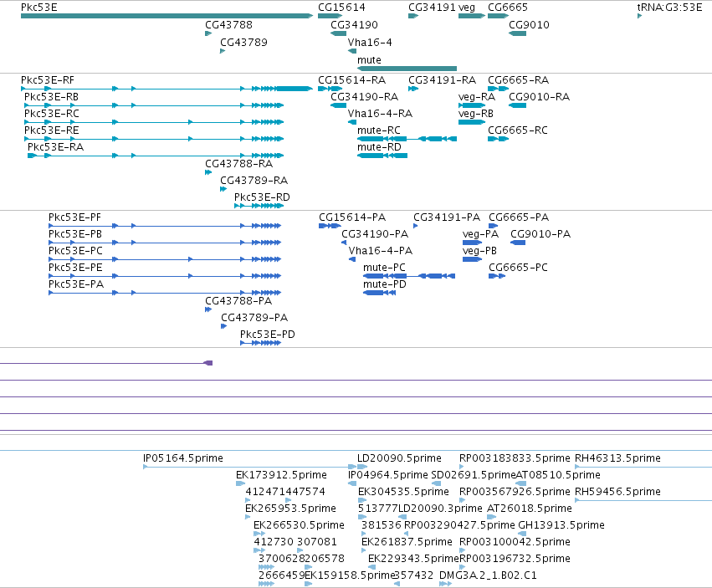Select the Pkc53E-PB protein label
This screenshot has height=588, width=712.
click(75, 234)
